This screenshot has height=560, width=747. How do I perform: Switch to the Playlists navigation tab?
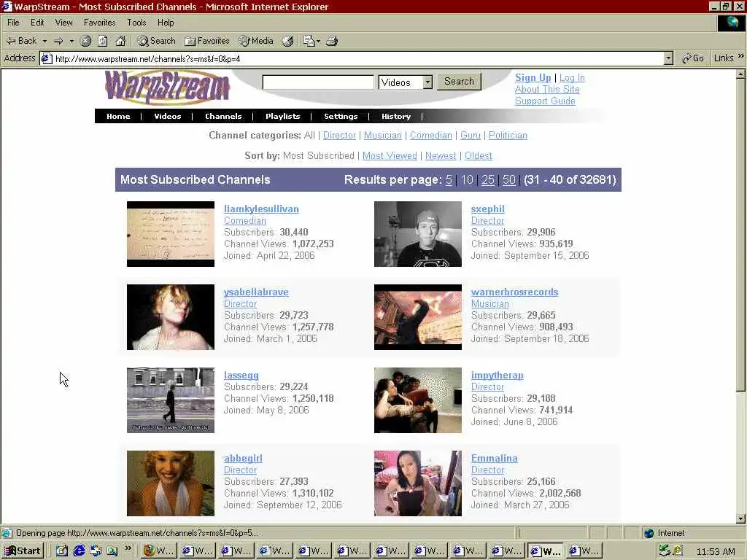point(282,116)
